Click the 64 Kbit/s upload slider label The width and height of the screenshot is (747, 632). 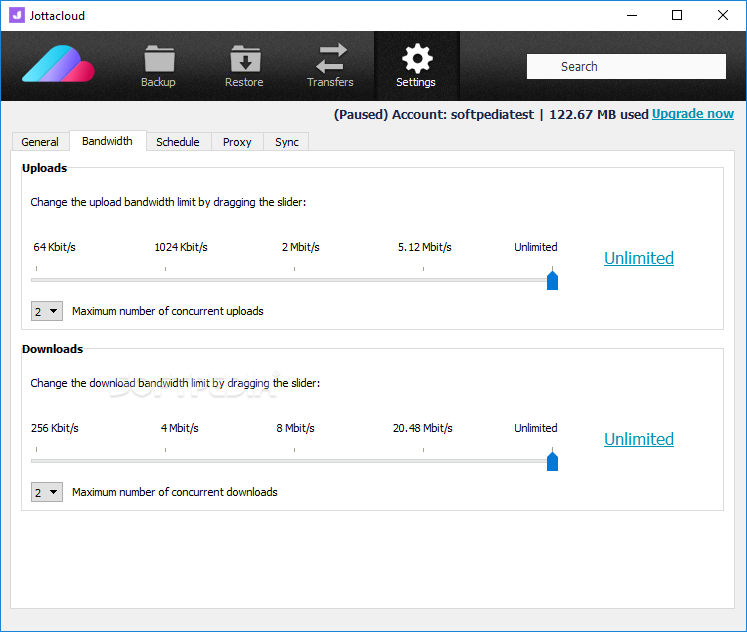(x=54, y=247)
